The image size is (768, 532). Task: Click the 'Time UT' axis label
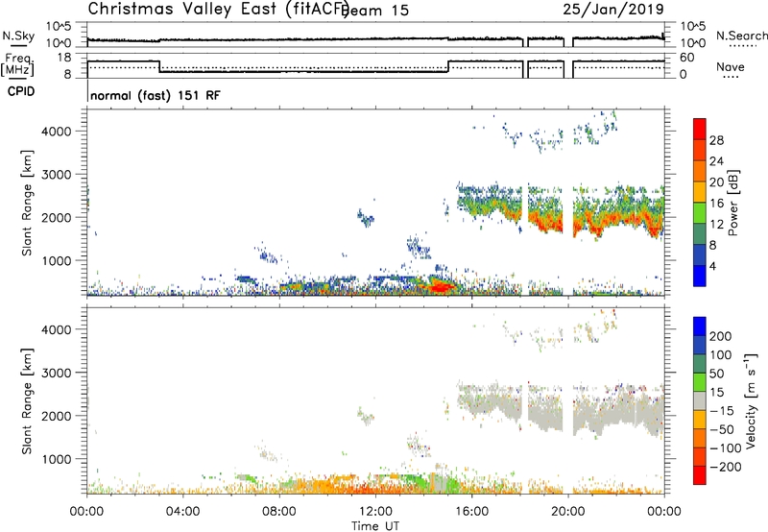click(x=375, y=526)
